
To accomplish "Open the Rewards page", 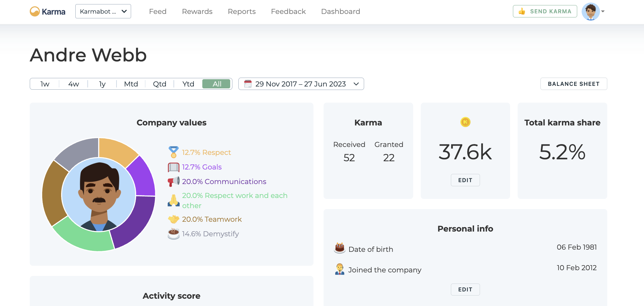I will 197,11.
